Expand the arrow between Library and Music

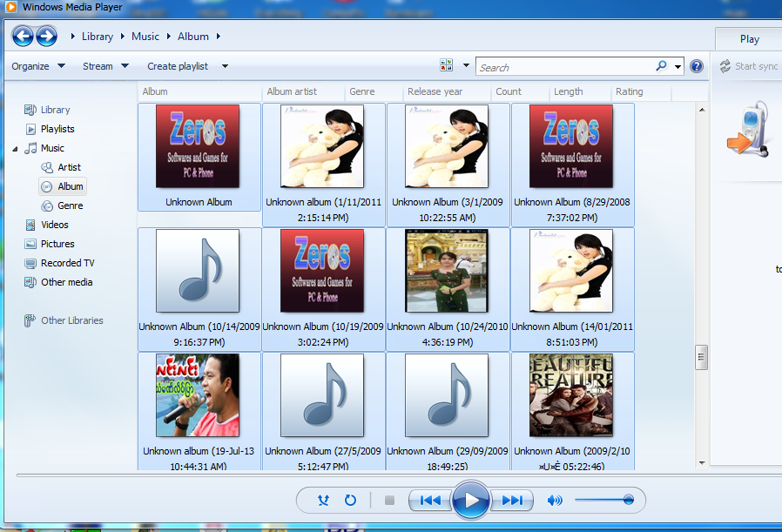click(122, 36)
